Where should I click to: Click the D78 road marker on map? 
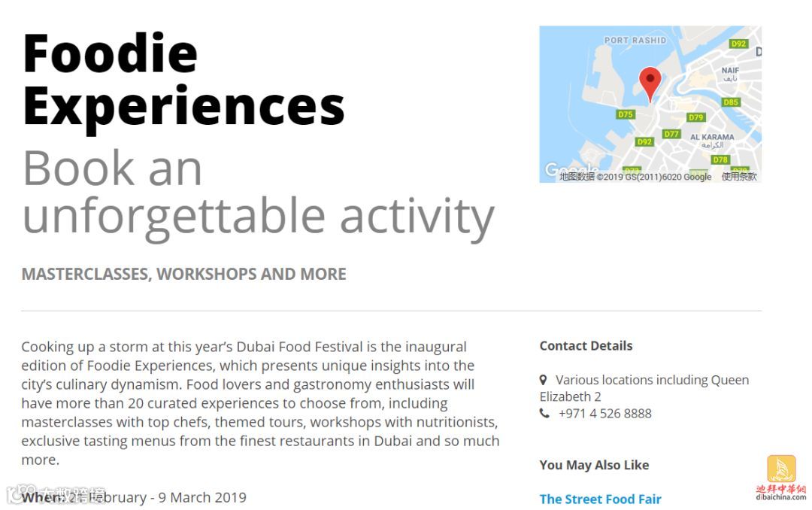(x=720, y=159)
